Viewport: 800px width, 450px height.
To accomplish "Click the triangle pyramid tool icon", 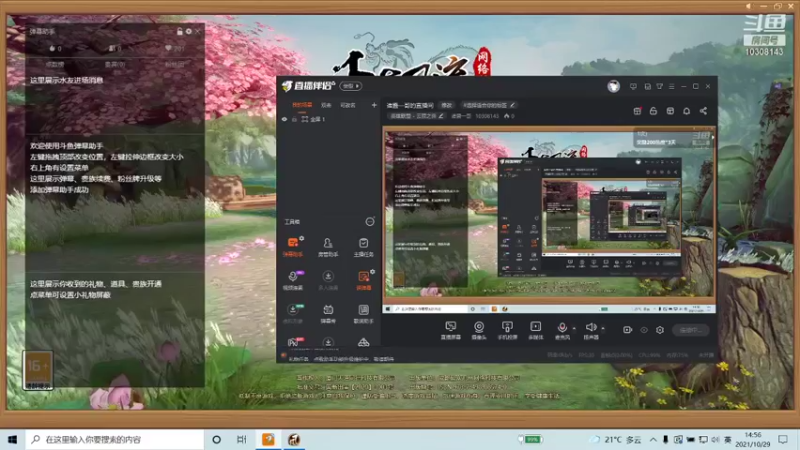I will pos(363,342).
